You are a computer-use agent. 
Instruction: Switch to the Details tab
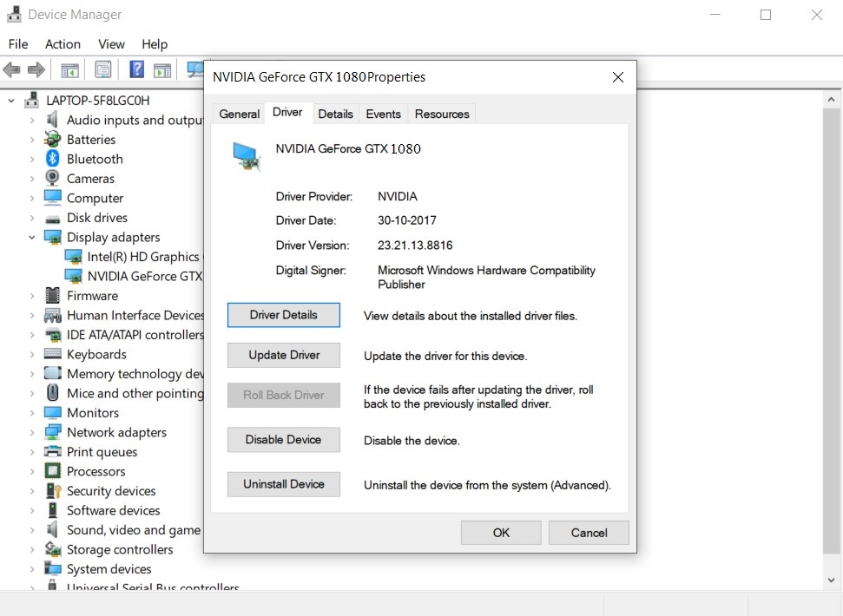[x=335, y=114]
